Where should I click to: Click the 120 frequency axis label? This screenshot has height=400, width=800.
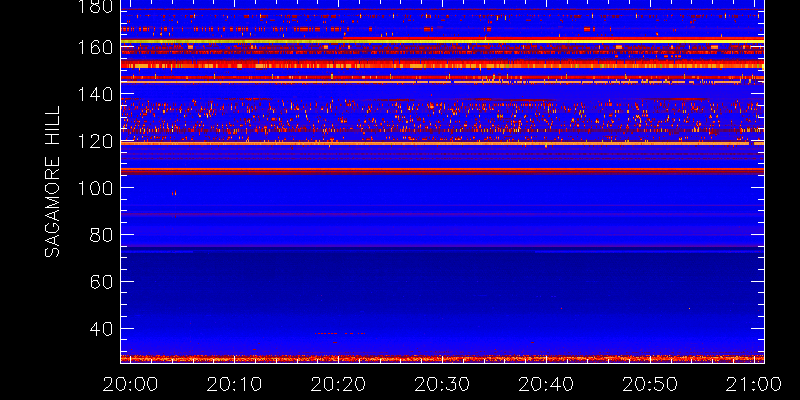96,141
